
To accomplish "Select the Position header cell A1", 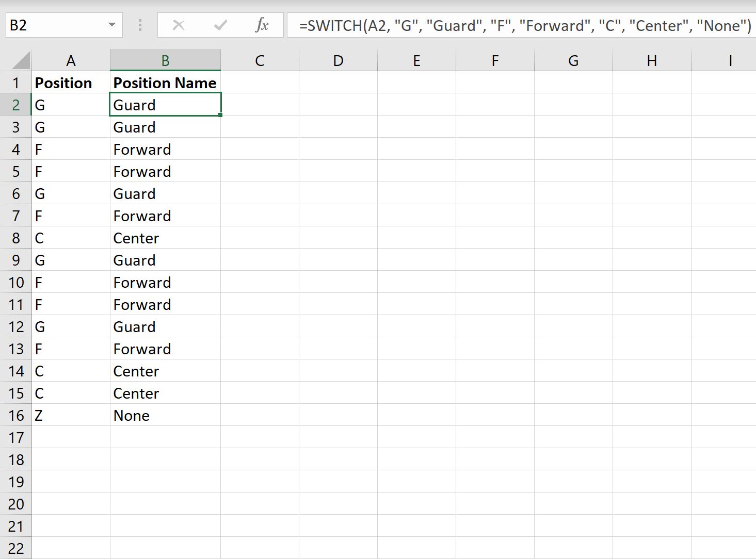I will point(71,83).
